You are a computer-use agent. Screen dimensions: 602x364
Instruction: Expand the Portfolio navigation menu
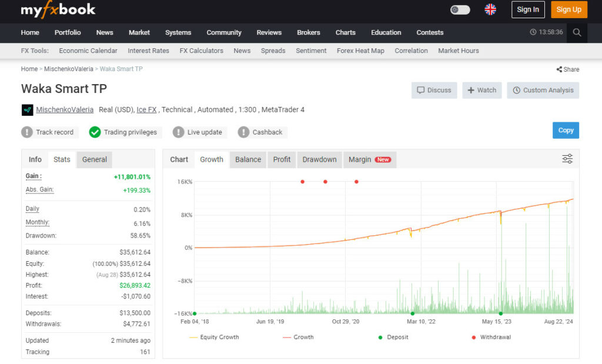click(68, 33)
